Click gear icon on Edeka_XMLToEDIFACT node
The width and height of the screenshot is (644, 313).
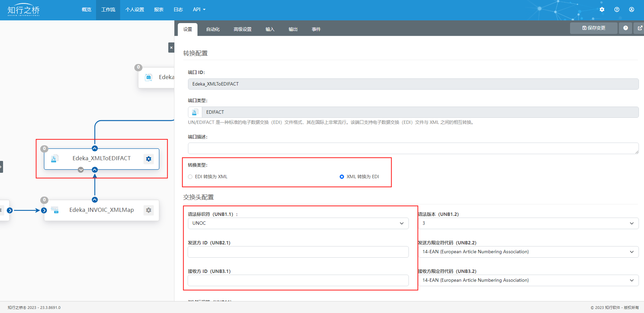click(x=149, y=159)
